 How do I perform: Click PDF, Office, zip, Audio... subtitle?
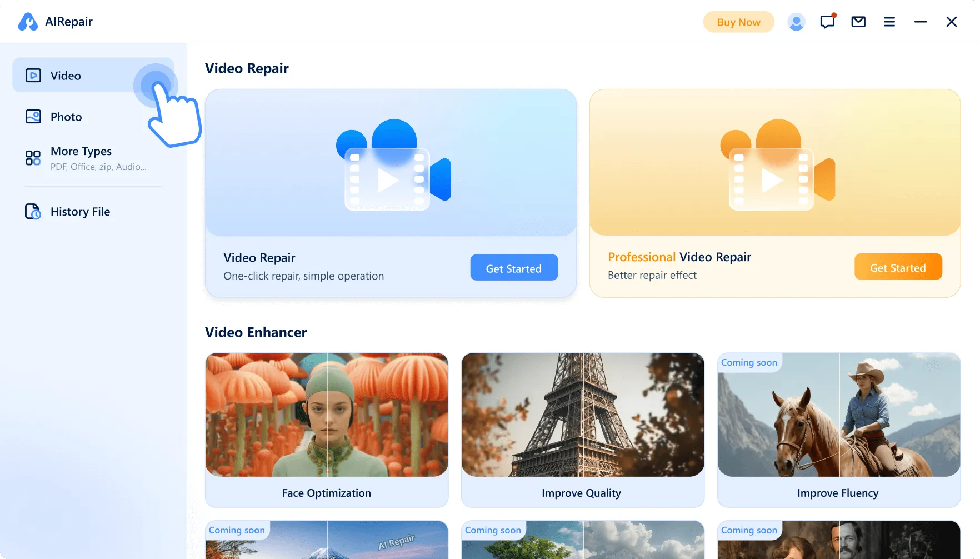coord(98,167)
